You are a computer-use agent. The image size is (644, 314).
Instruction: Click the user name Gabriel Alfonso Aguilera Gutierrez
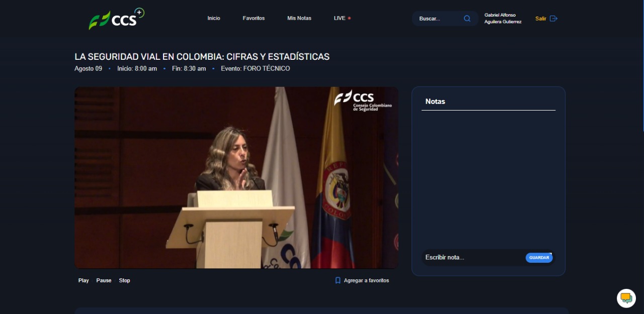click(x=503, y=19)
